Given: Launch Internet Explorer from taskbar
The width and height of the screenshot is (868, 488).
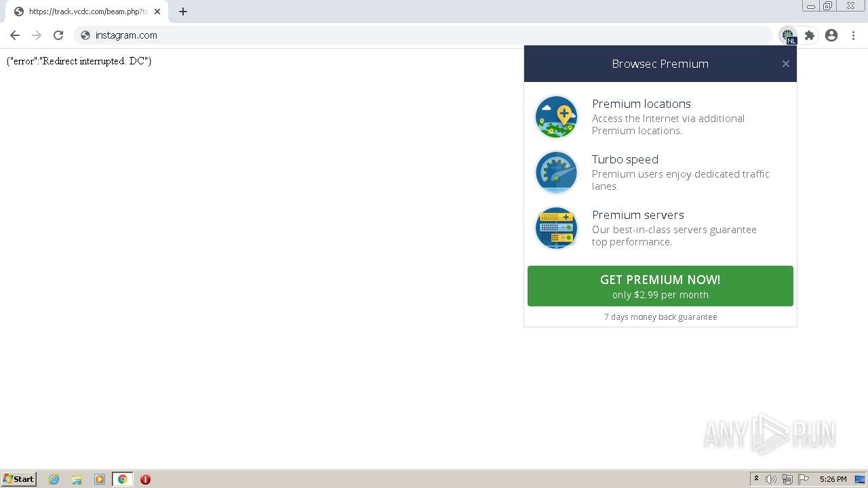Looking at the screenshot, I should [54, 479].
